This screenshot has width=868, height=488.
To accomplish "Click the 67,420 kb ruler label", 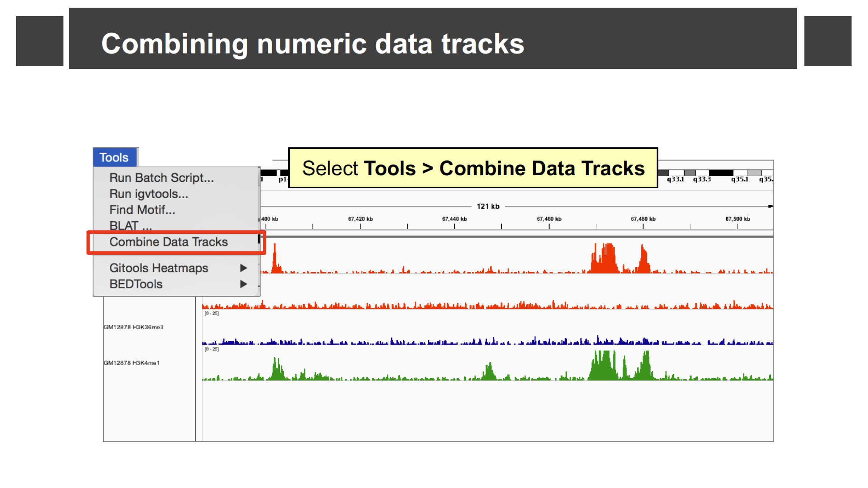I will pos(360,219).
